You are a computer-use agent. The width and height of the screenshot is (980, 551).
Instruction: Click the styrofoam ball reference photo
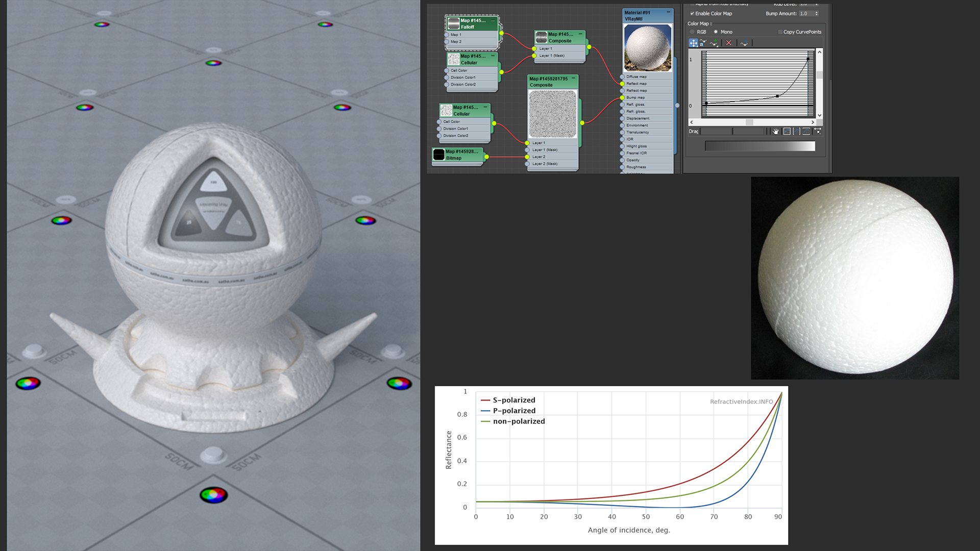coord(855,278)
